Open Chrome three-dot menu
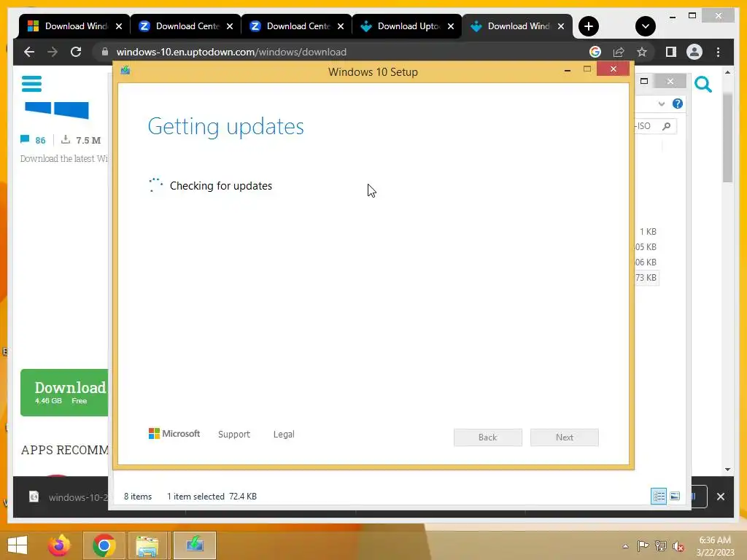Image resolution: width=747 pixels, height=560 pixels. pos(718,52)
